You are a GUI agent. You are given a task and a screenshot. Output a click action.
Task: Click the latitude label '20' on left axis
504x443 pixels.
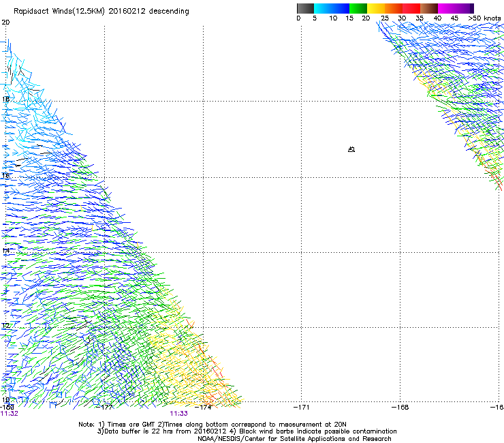[x=5, y=22]
